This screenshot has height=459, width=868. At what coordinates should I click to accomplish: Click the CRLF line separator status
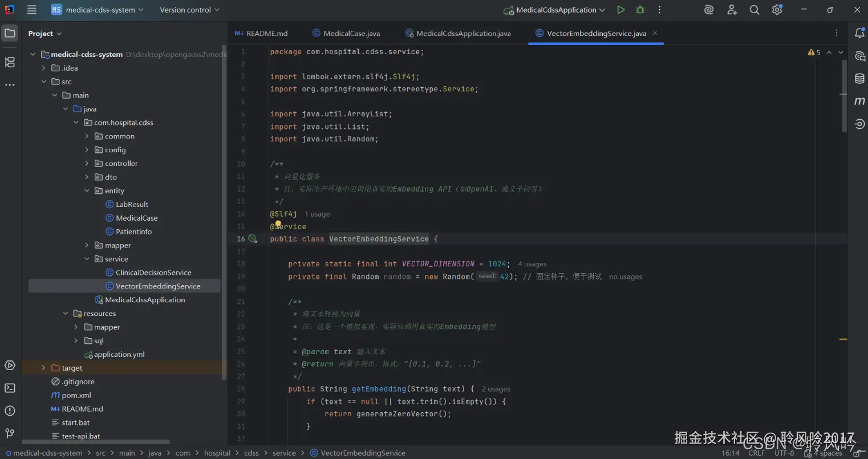point(757,453)
